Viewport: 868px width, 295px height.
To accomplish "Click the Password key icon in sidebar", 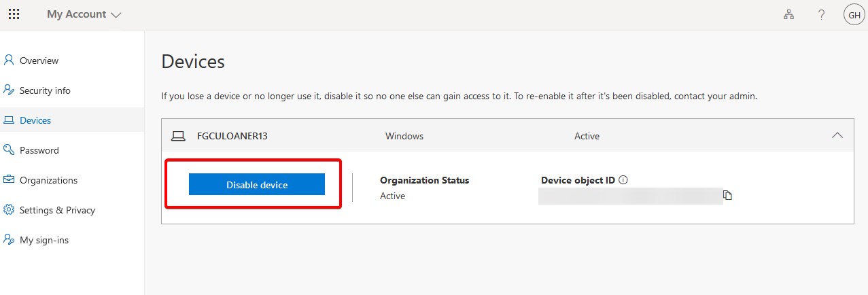I will tap(9, 150).
